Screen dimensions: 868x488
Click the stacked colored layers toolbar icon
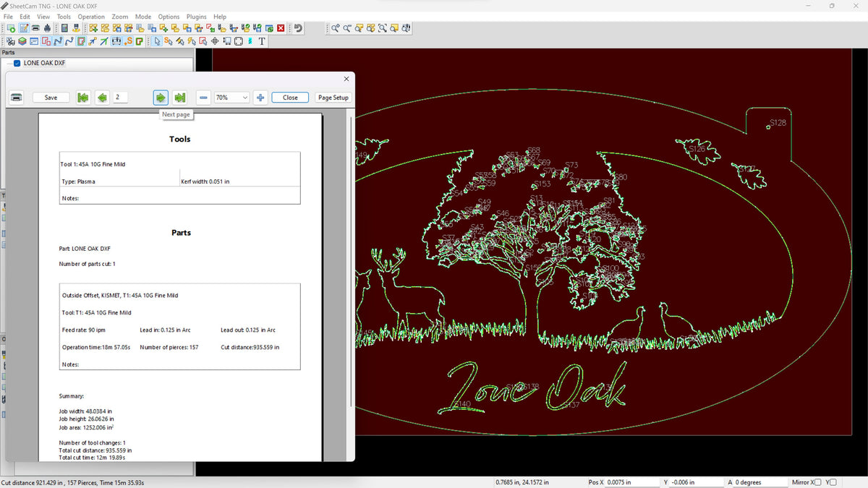[22, 41]
